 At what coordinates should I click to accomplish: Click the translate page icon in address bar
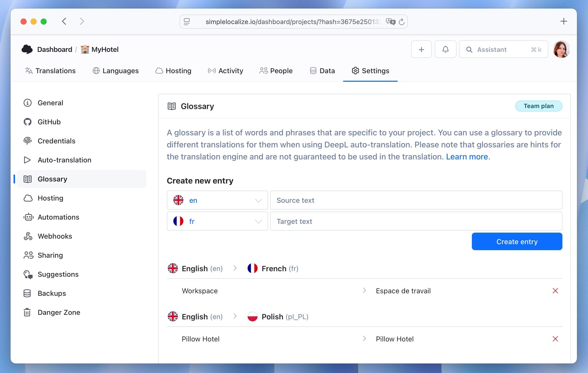coord(390,22)
